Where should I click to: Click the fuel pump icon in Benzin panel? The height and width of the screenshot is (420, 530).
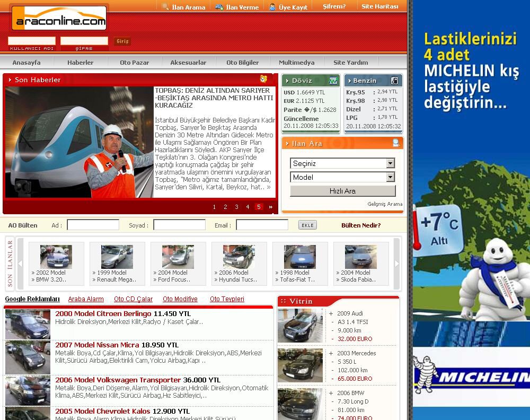tap(394, 81)
